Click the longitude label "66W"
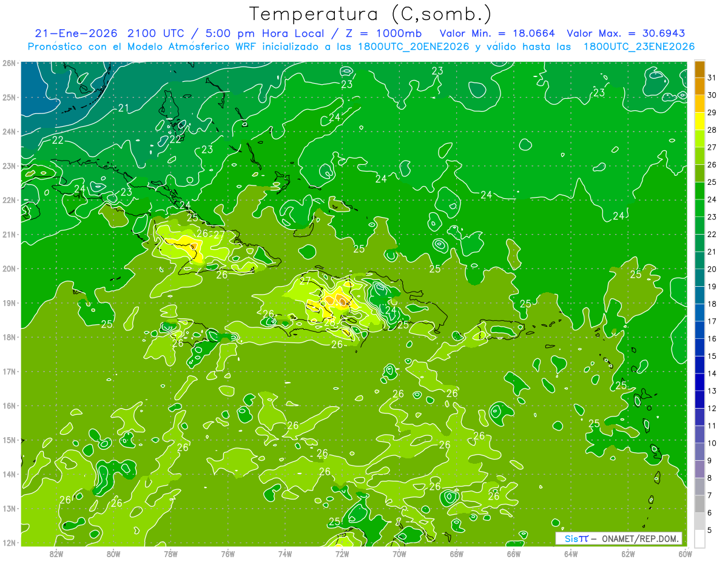This screenshot has height=562, width=728. 514,553
